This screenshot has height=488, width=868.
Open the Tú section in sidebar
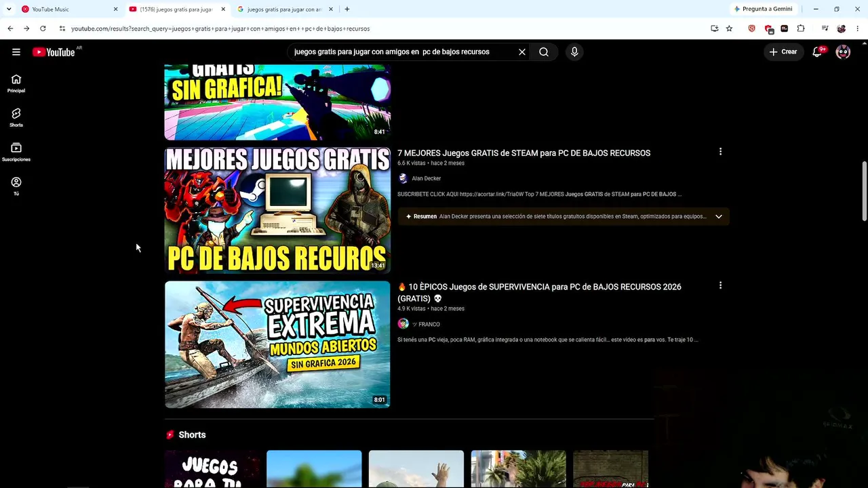[x=16, y=186]
